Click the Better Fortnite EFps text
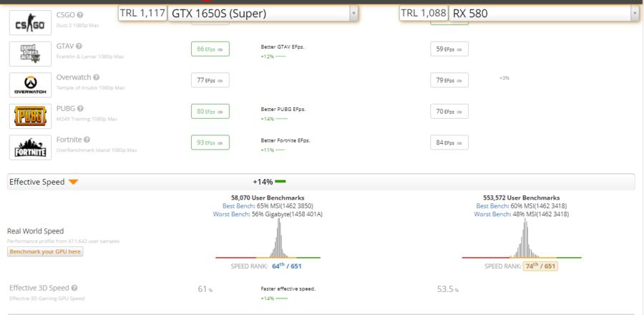This screenshot has width=644, height=315. pyautogui.click(x=286, y=140)
